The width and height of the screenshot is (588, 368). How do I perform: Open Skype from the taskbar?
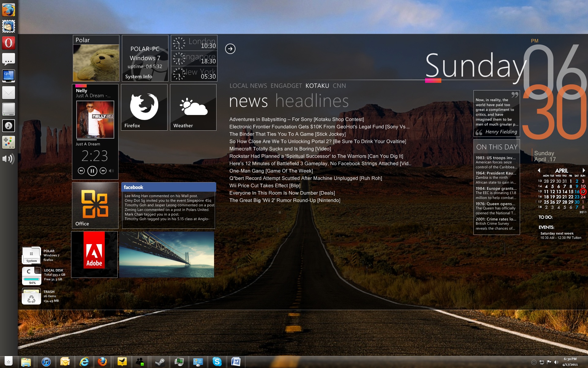click(x=217, y=362)
